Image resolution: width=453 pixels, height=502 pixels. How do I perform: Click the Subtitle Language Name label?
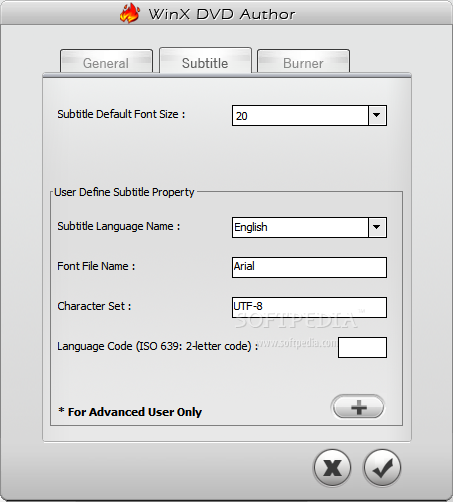tap(119, 226)
